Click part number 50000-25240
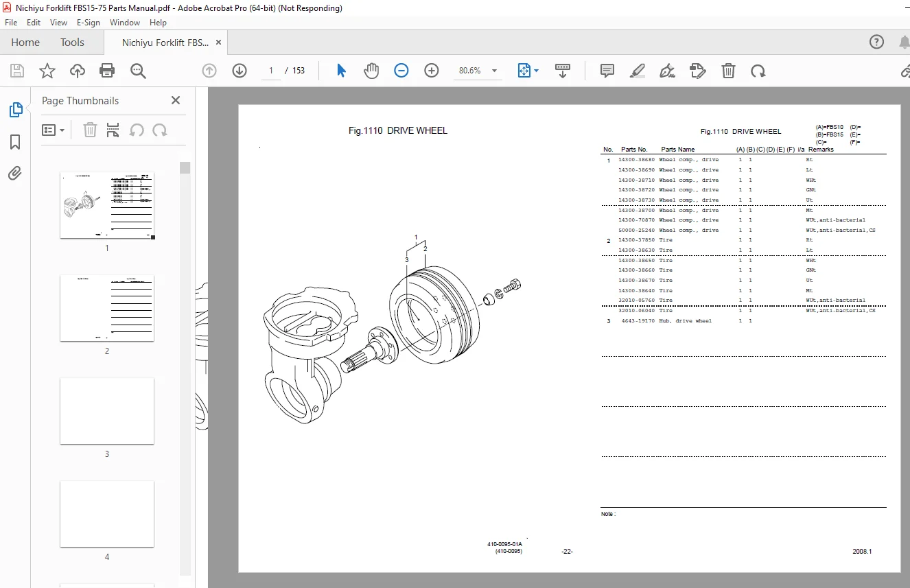The height and width of the screenshot is (588, 910). coord(636,231)
